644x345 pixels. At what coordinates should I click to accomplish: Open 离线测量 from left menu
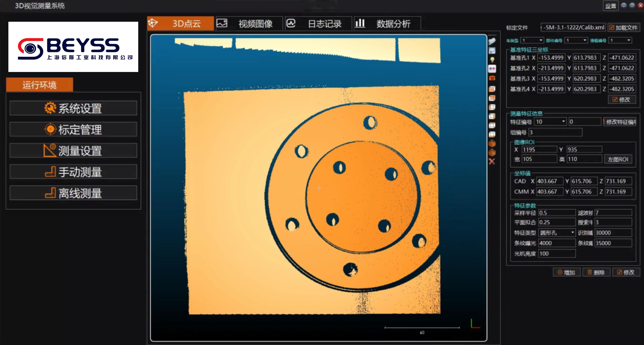(x=73, y=193)
